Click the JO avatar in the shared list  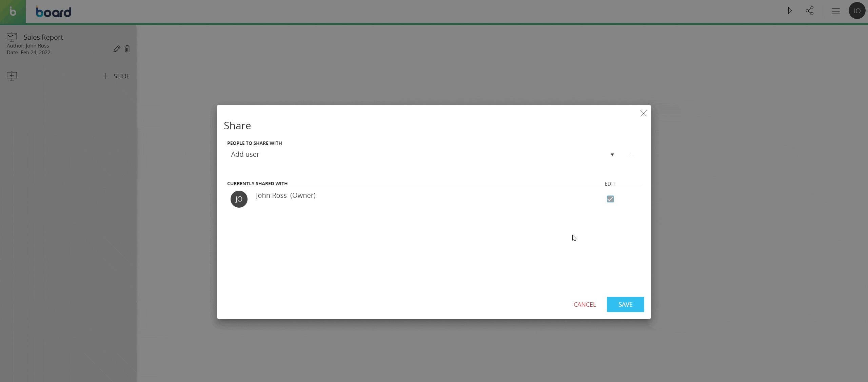coord(239,199)
